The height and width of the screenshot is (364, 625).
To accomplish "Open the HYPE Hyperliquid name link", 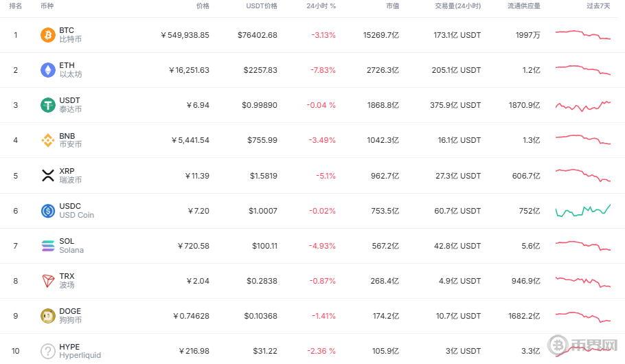I will coord(80,351).
